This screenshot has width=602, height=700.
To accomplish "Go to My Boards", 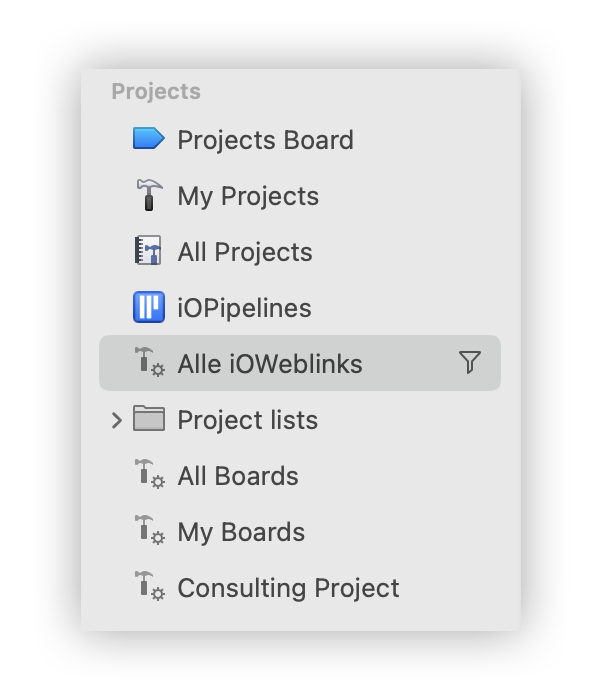I will [x=241, y=532].
